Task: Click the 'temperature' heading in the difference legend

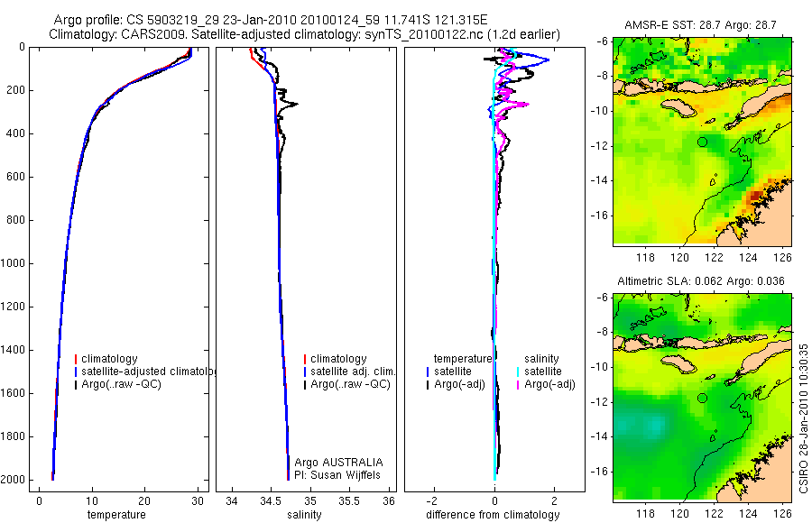Action: 463,359
